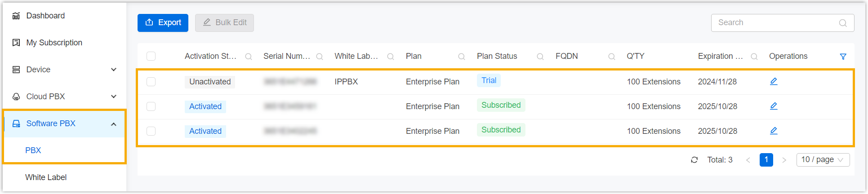The height and width of the screenshot is (194, 868).
Task: Select page 1 in pagination
Action: [766, 160]
